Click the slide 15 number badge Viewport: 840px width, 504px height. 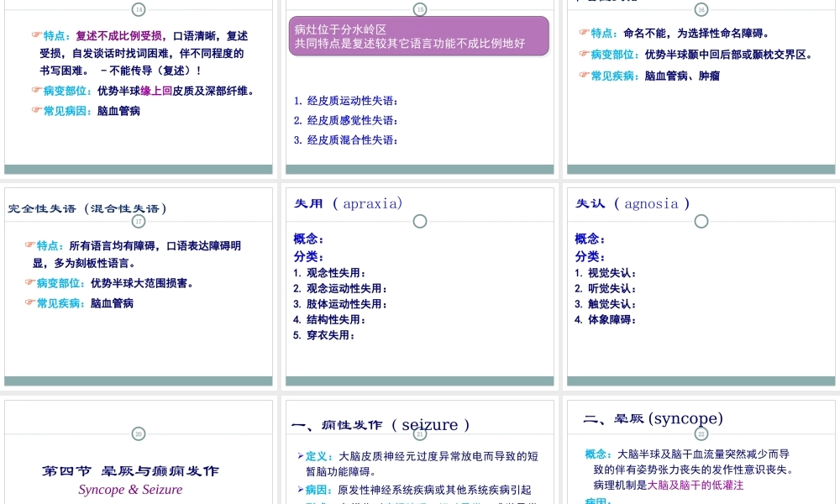(x=419, y=9)
